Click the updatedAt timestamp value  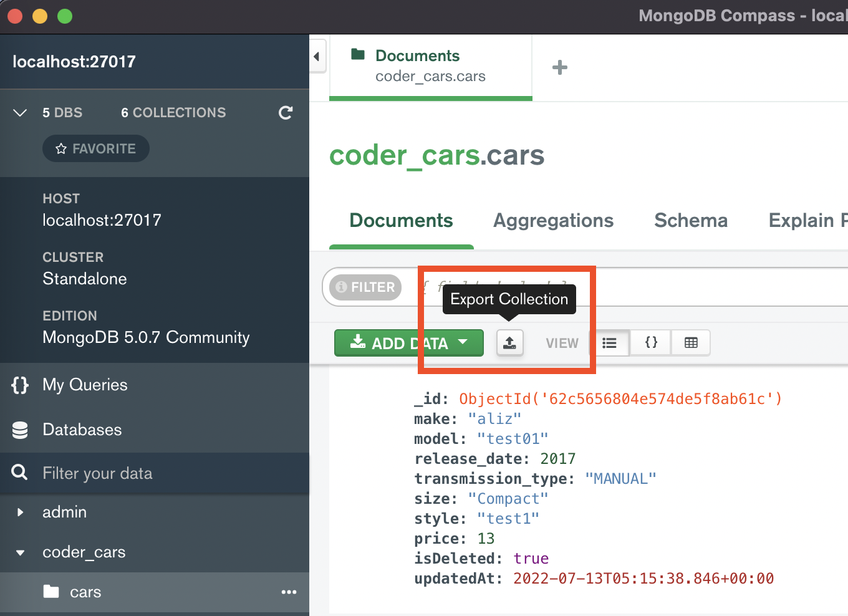pos(643,579)
